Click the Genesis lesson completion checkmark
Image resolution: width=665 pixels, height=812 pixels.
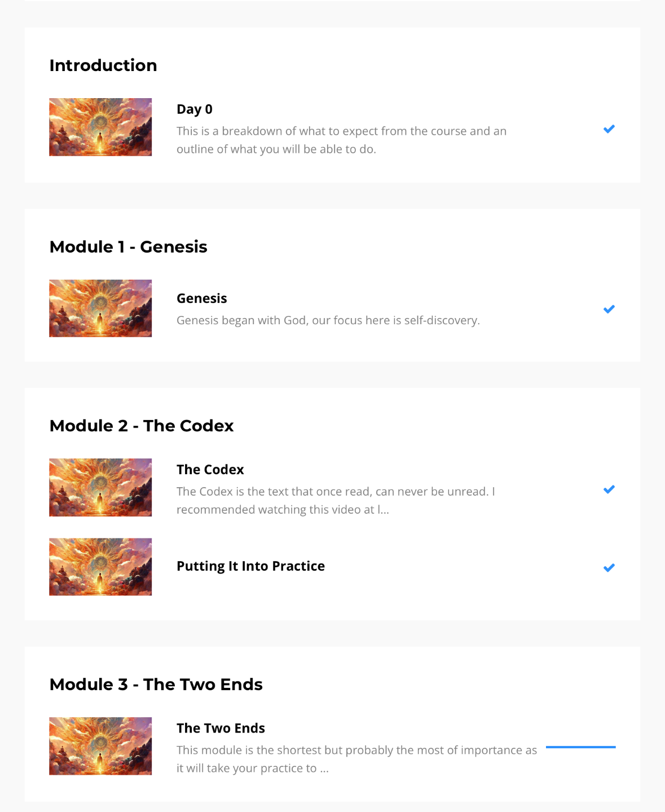[x=609, y=309]
